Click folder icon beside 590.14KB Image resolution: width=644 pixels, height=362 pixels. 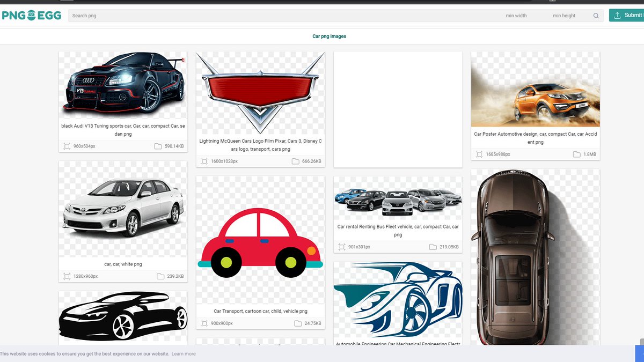coord(158,146)
